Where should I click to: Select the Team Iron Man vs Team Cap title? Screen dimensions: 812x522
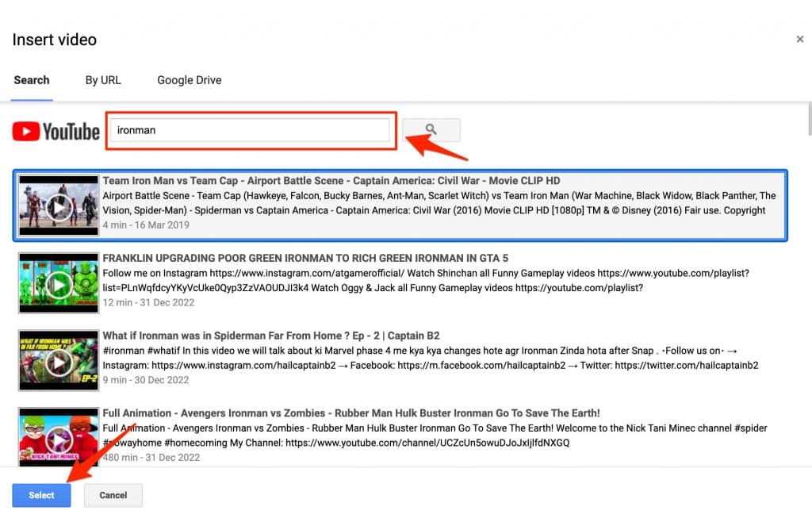(x=331, y=181)
